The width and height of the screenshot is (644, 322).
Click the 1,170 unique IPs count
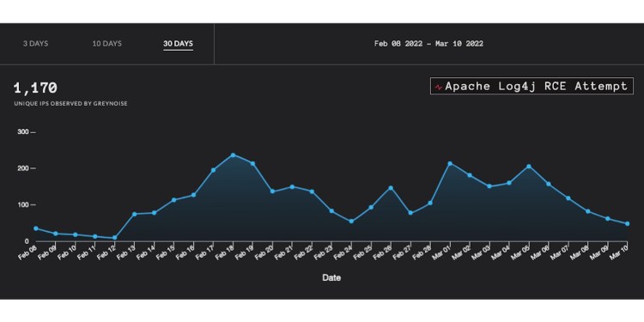pos(35,88)
